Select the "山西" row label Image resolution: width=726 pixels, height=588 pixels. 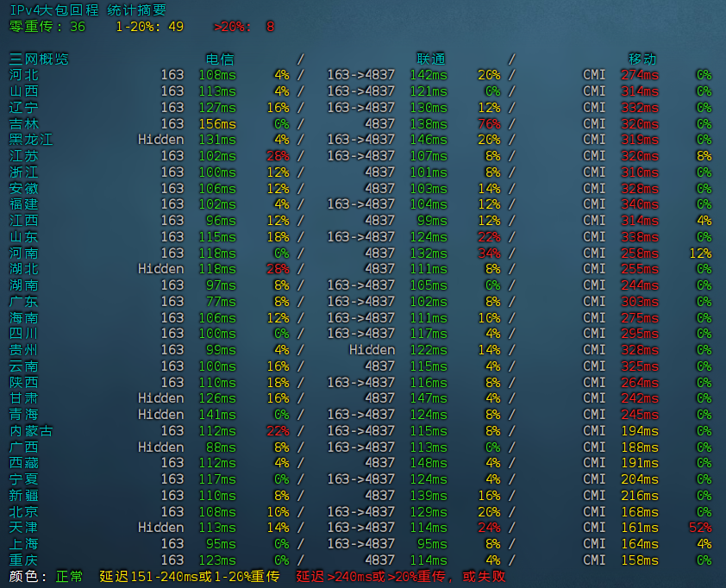[24, 91]
